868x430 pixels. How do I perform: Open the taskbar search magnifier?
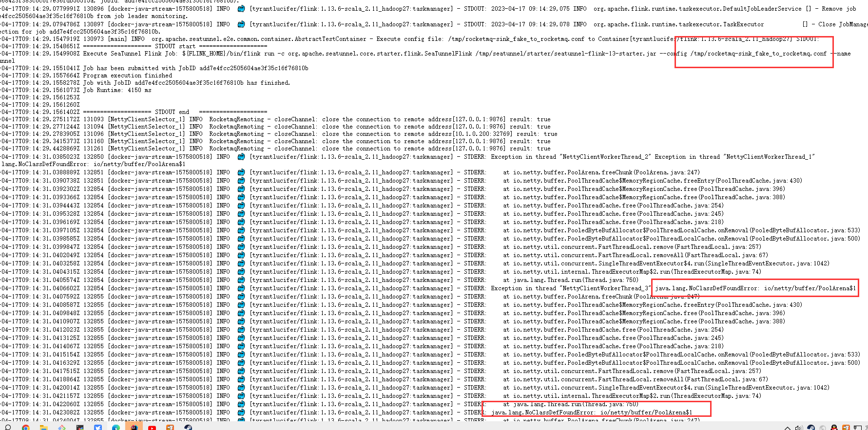click(8, 428)
